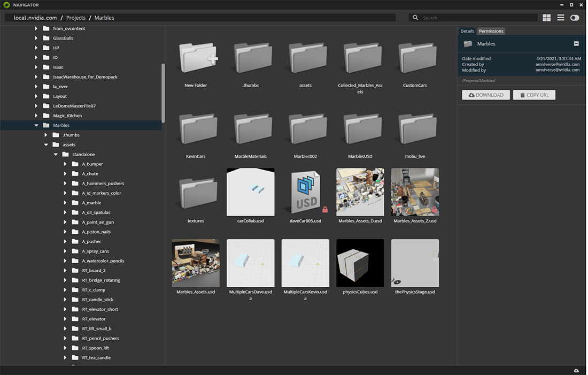Click the DOWNLOAD button

pyautogui.click(x=485, y=95)
